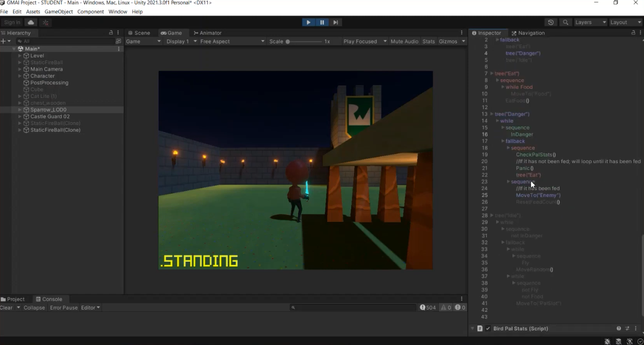Screen dimensions: 644x345
Task: Toggle Error Pause in the Console
Action: 64,307
